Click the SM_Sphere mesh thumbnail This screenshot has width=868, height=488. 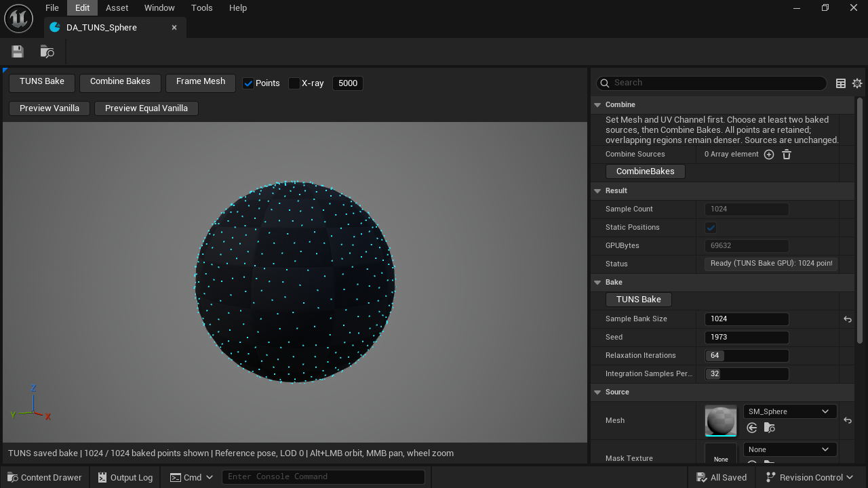pyautogui.click(x=721, y=421)
